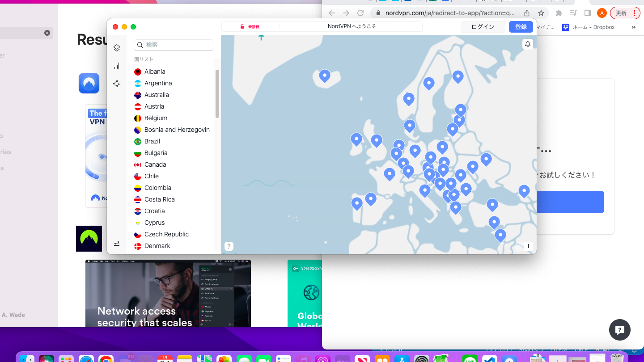
Task: Open Chrome extensions puzzle icon
Action: pos(559,13)
